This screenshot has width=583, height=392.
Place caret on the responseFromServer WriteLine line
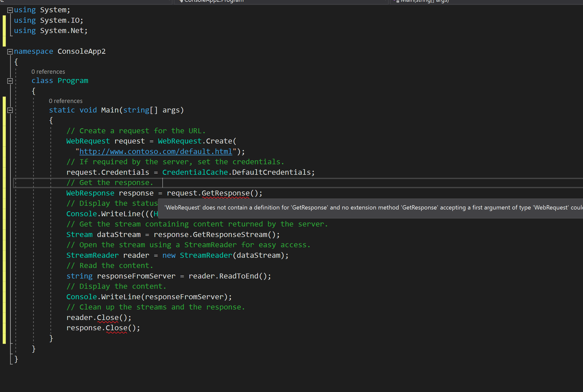coord(149,296)
